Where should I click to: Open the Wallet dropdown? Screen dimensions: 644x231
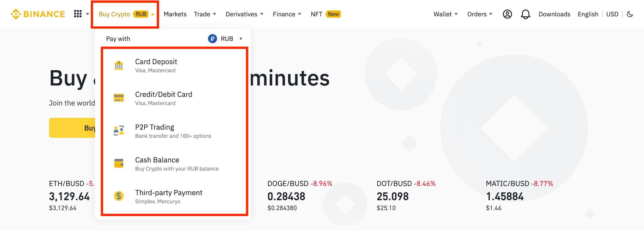click(x=445, y=14)
